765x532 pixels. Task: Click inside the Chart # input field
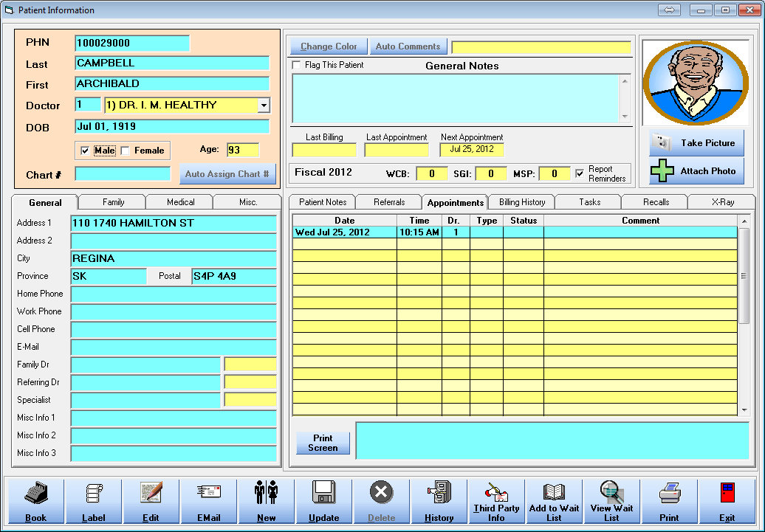122,174
